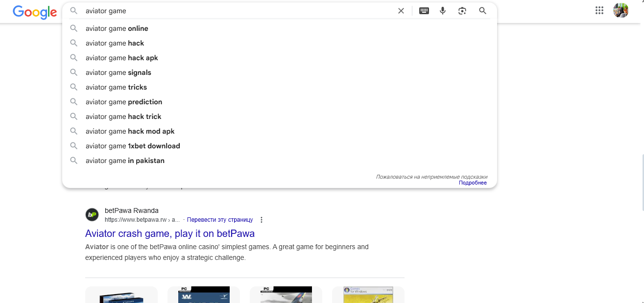Choose suggestion 'aviator game hack'

point(280,43)
